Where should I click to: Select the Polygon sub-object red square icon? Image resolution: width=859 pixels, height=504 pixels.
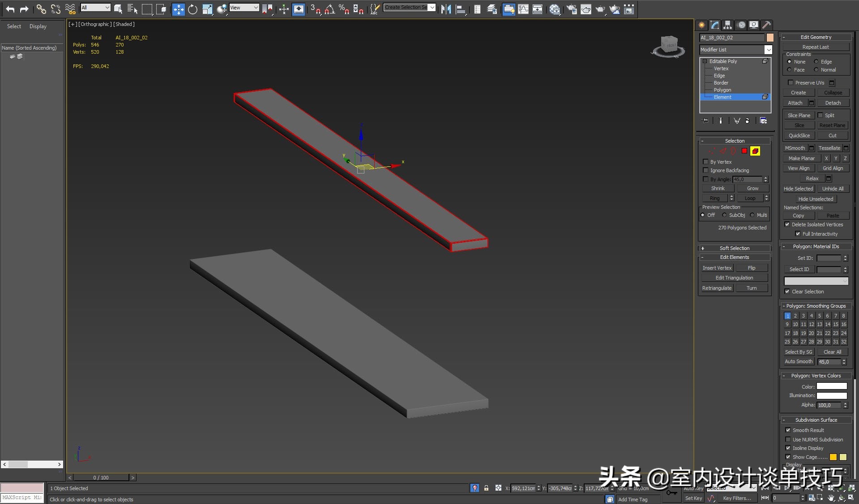pos(744,151)
